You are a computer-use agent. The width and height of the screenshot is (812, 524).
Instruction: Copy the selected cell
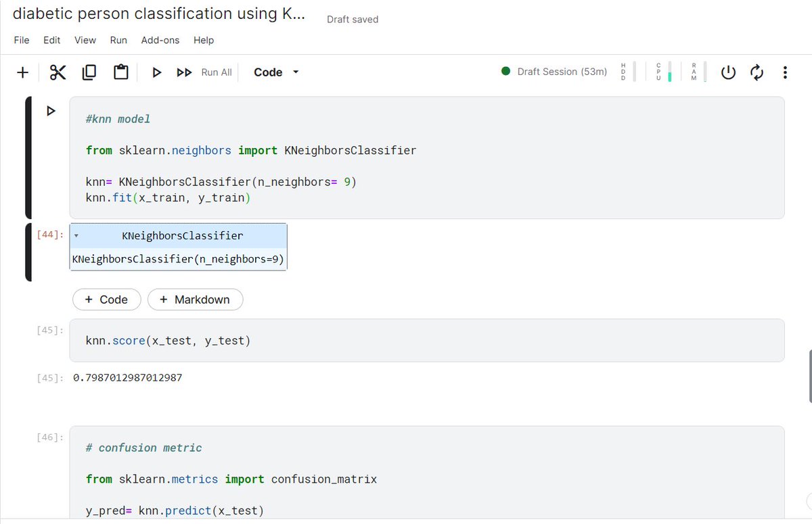pyautogui.click(x=89, y=72)
